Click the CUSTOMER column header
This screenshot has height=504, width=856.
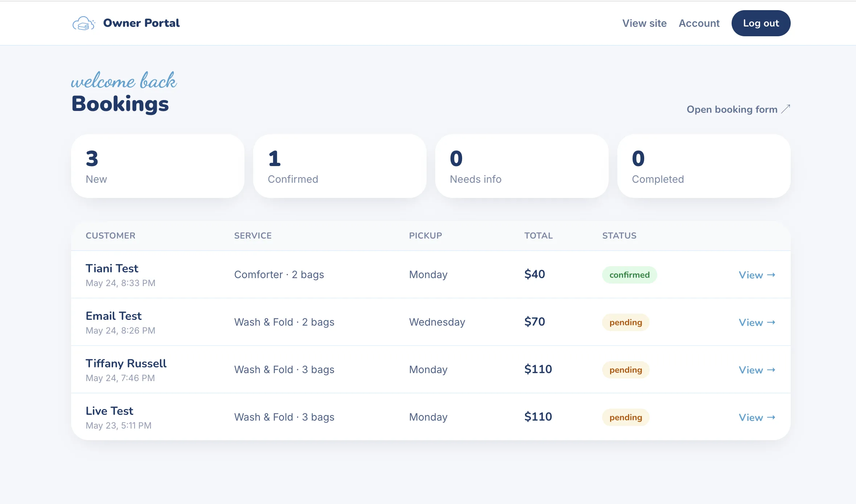(x=110, y=236)
